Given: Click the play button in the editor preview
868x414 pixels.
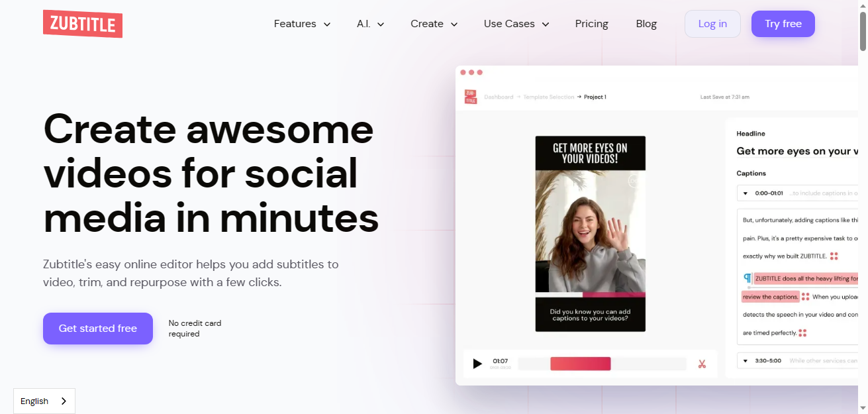Looking at the screenshot, I should point(477,364).
